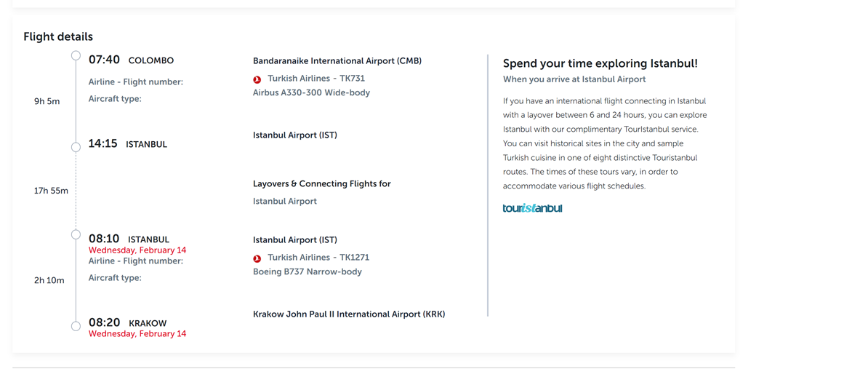
Task: Click Wednesday, February 14 under Krakow arrival
Action: coord(137,334)
